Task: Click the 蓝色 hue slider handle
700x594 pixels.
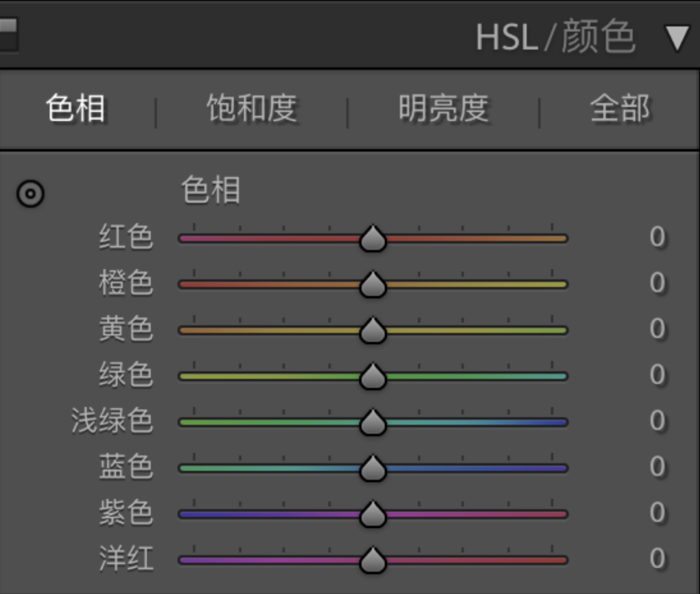Action: pyautogui.click(x=373, y=469)
